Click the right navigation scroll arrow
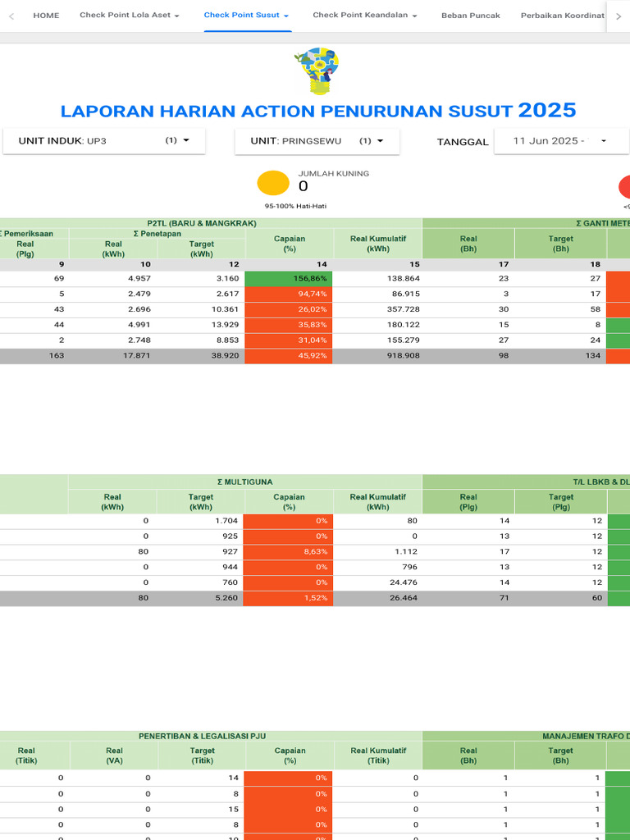Image resolution: width=630 pixels, height=840 pixels. pos(619,16)
